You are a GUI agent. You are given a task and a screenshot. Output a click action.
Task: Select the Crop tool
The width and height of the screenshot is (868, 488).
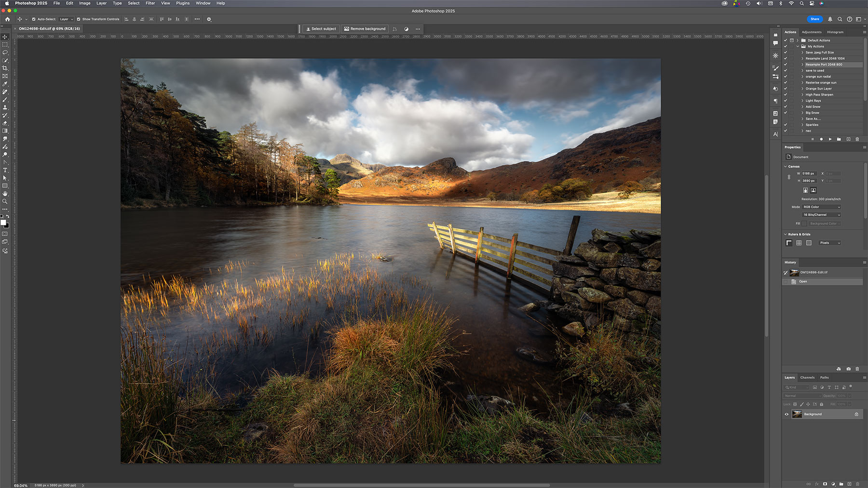pos(5,68)
